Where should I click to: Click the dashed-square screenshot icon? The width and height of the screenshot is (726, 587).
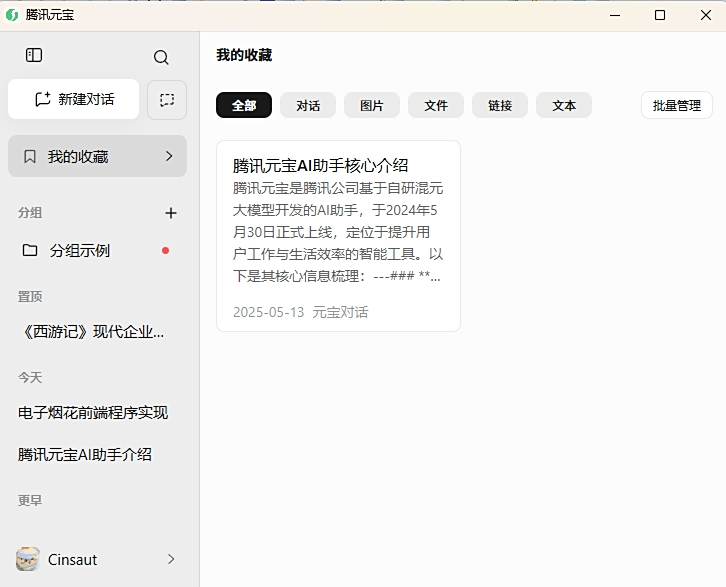click(x=167, y=100)
